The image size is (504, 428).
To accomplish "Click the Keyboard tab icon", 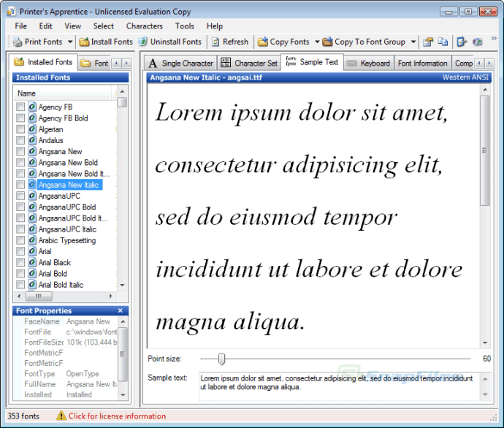I will pyautogui.click(x=351, y=64).
